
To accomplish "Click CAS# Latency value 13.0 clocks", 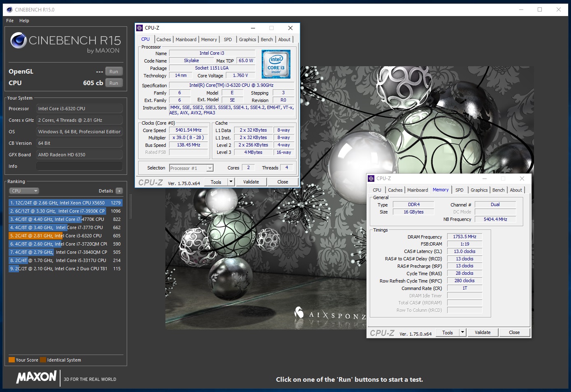I will [464, 251].
